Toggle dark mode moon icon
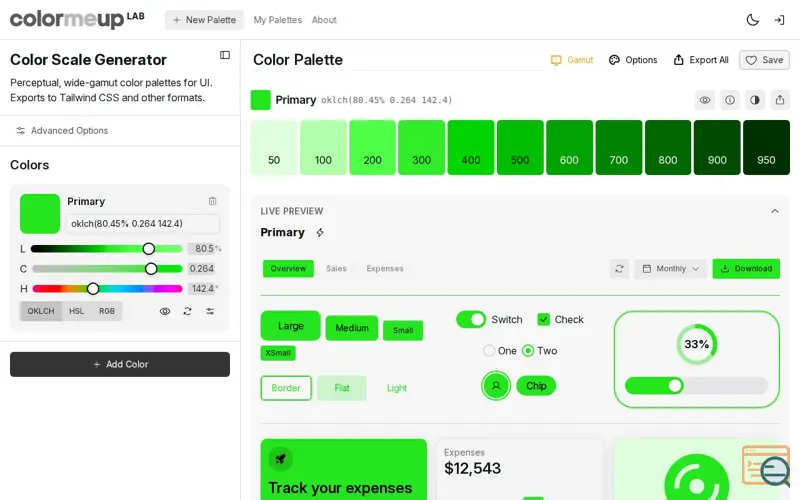The image size is (800, 500). (753, 20)
